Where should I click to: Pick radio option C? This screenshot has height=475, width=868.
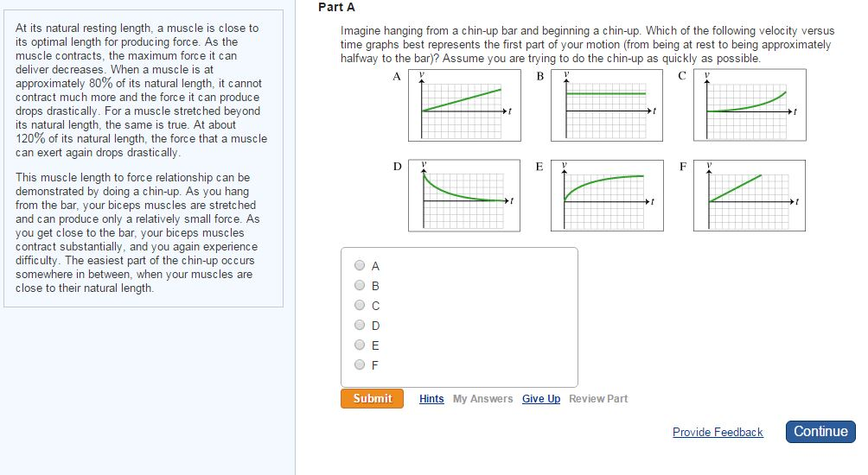tap(360, 306)
